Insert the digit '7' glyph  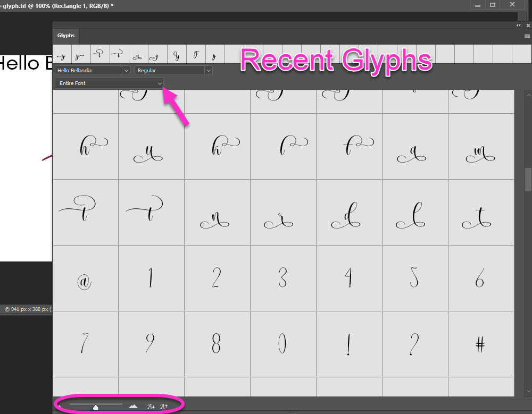(x=86, y=344)
